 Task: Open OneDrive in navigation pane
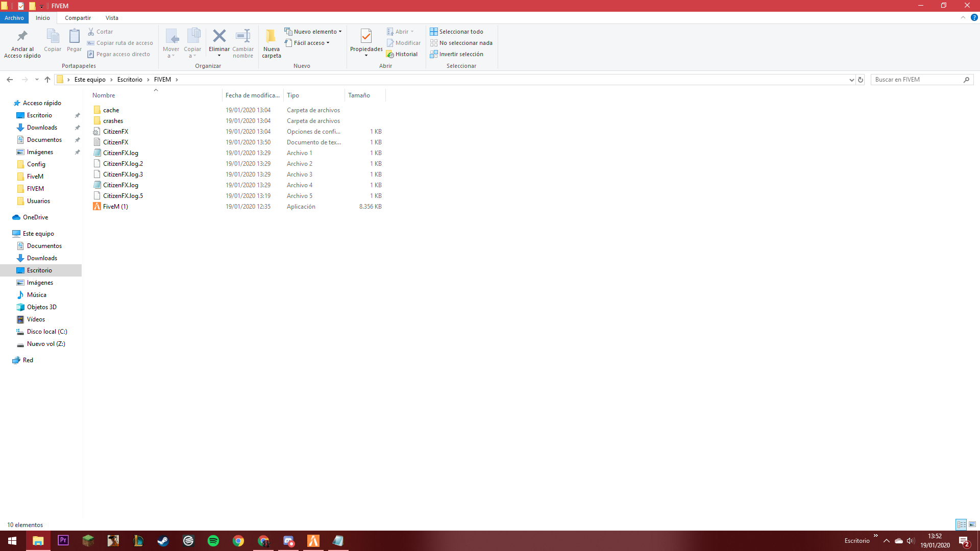click(35, 217)
